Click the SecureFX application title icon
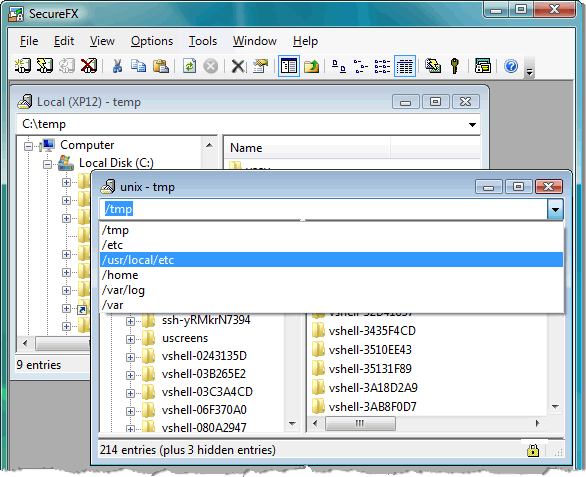The width and height of the screenshot is (586, 477). (16, 14)
